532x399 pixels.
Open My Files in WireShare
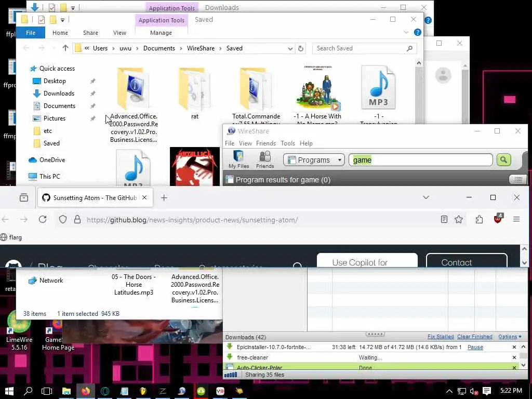click(238, 159)
